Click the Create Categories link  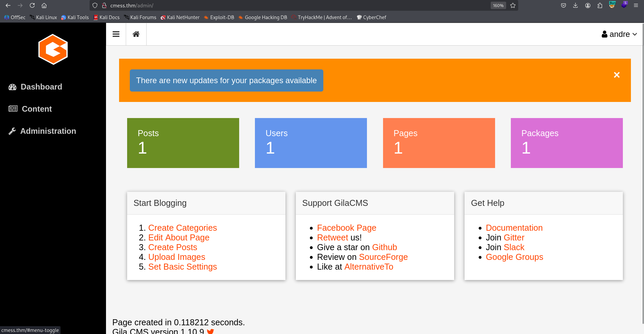182,228
